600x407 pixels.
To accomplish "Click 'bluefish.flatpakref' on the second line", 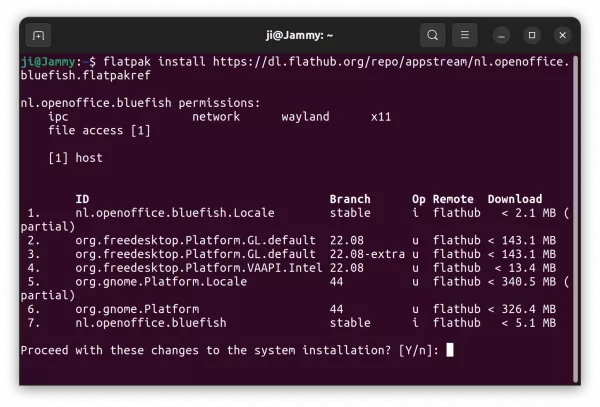I will [86, 75].
